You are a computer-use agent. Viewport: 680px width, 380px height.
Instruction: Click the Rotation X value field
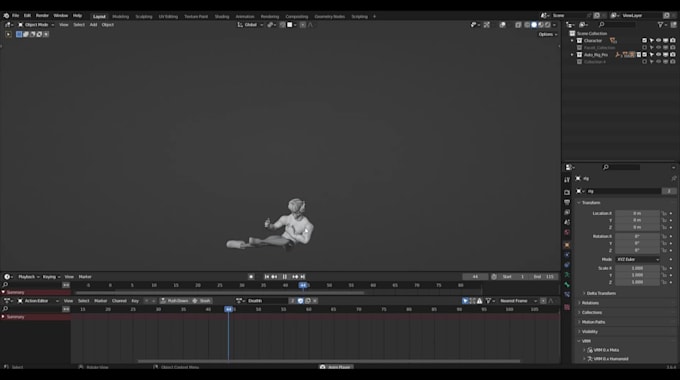click(x=637, y=236)
